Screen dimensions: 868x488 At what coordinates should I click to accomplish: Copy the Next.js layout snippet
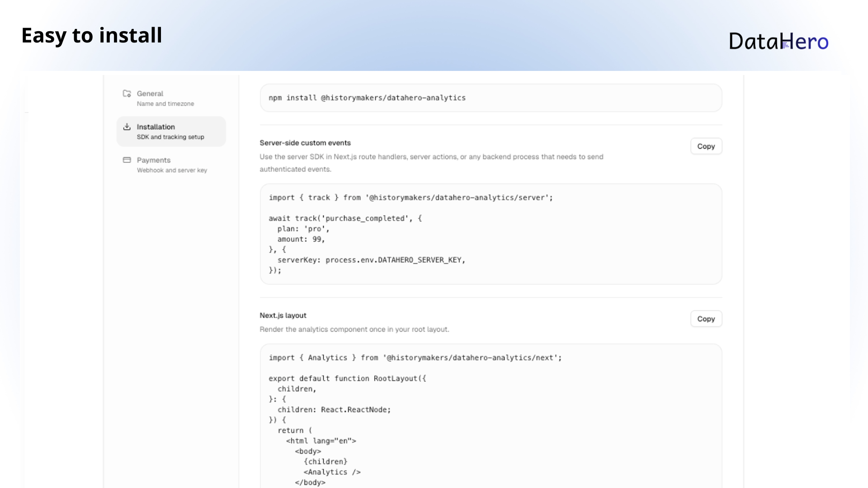tap(706, 319)
